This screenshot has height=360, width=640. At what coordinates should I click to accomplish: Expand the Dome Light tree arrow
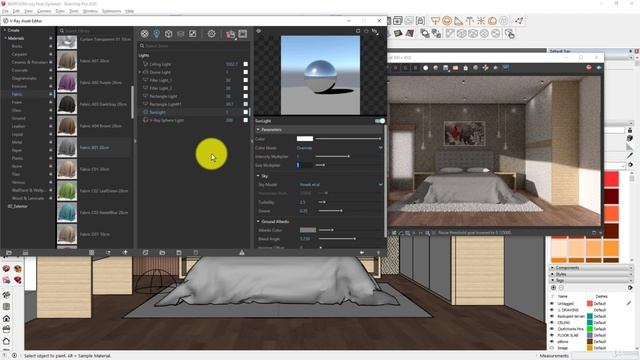tap(140, 72)
